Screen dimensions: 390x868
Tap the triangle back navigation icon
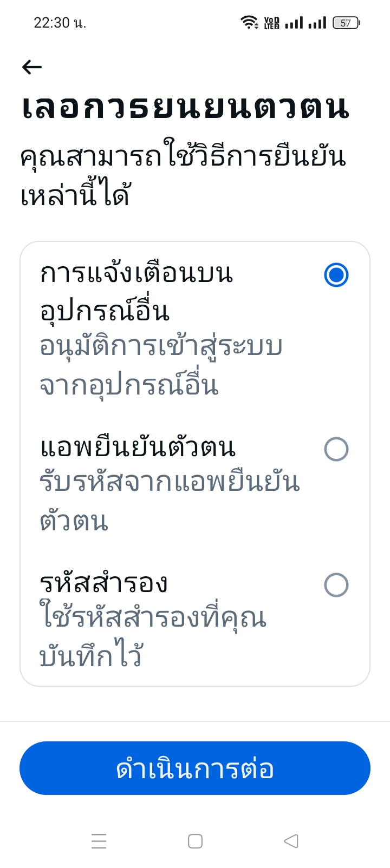(291, 841)
